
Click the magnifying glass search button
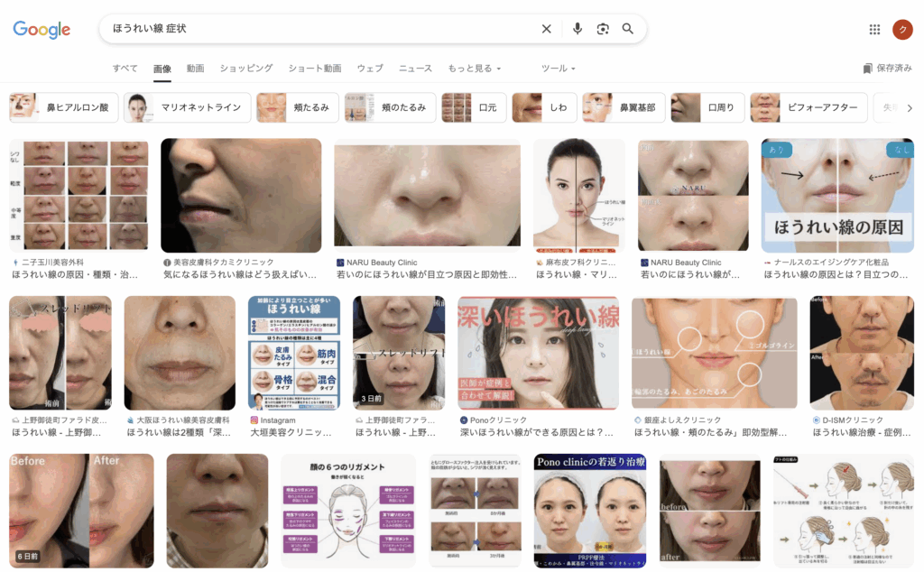tap(628, 29)
